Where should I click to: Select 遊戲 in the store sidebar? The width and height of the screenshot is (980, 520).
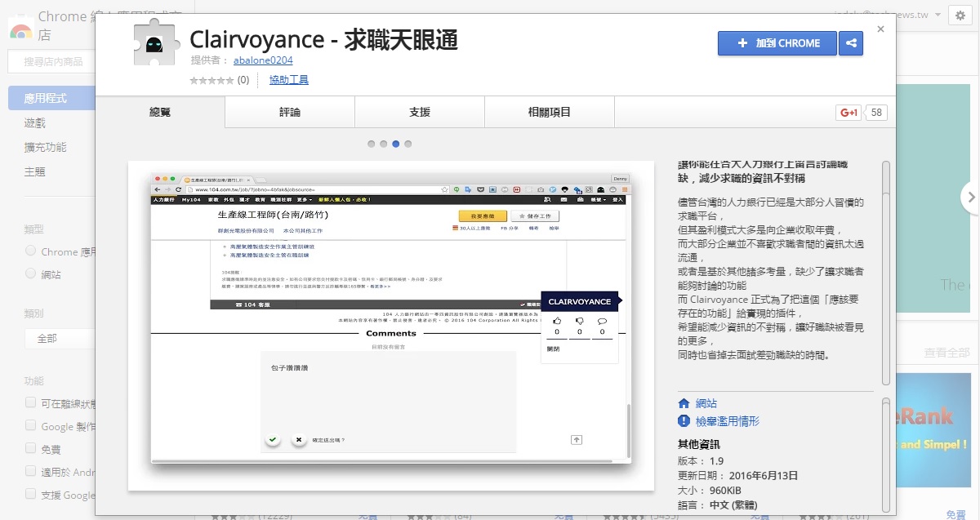pos(34,122)
